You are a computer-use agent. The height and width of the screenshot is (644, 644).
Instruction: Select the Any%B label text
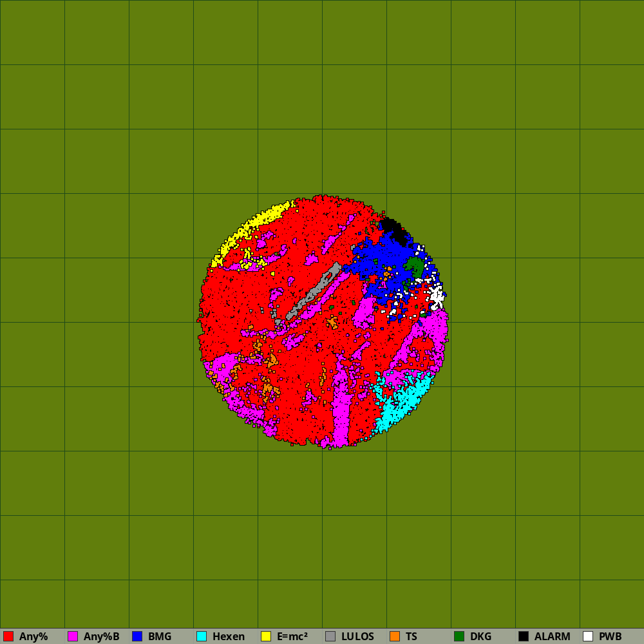click(102, 637)
